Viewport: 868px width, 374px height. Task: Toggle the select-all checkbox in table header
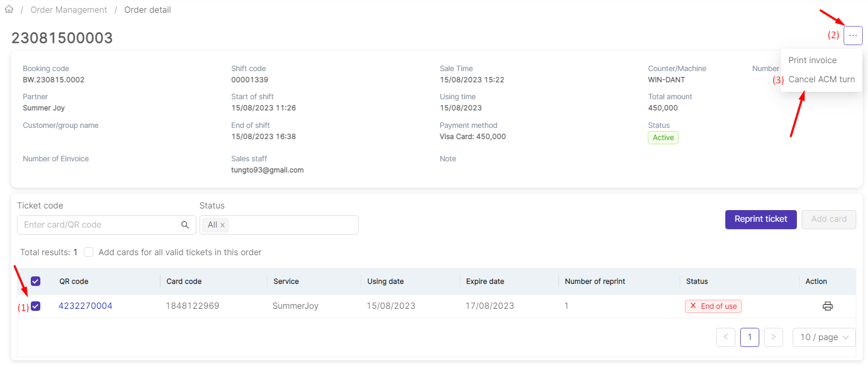[x=36, y=281]
